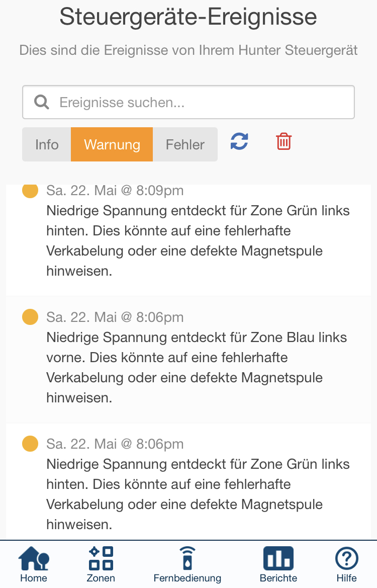Click the Ereignisse suchen search field
The image size is (377, 588).
[x=188, y=102]
